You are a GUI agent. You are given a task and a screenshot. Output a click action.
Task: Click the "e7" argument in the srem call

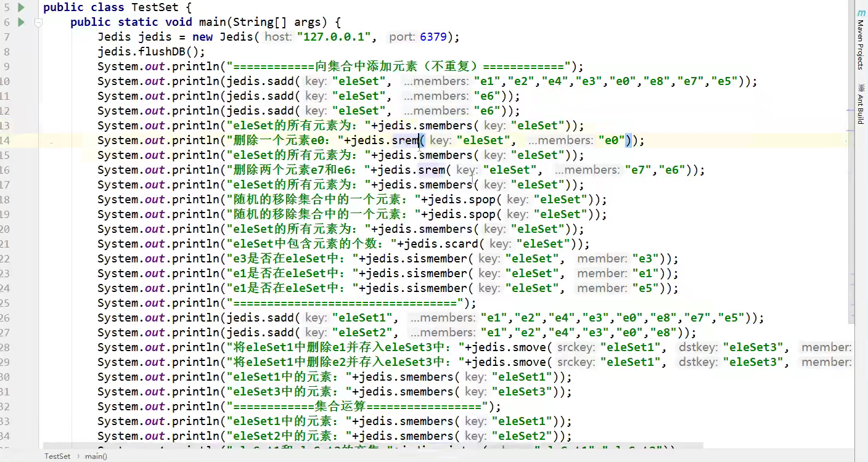(x=638, y=170)
